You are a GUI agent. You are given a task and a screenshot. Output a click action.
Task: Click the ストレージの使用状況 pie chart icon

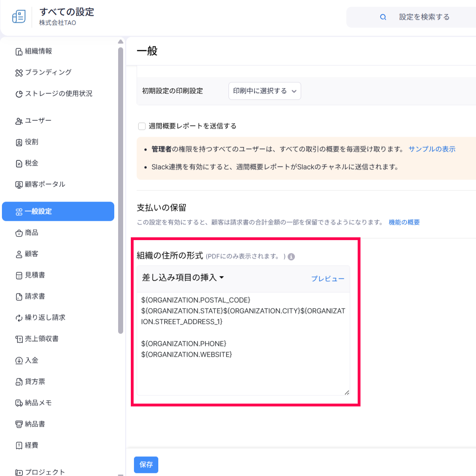(19, 94)
